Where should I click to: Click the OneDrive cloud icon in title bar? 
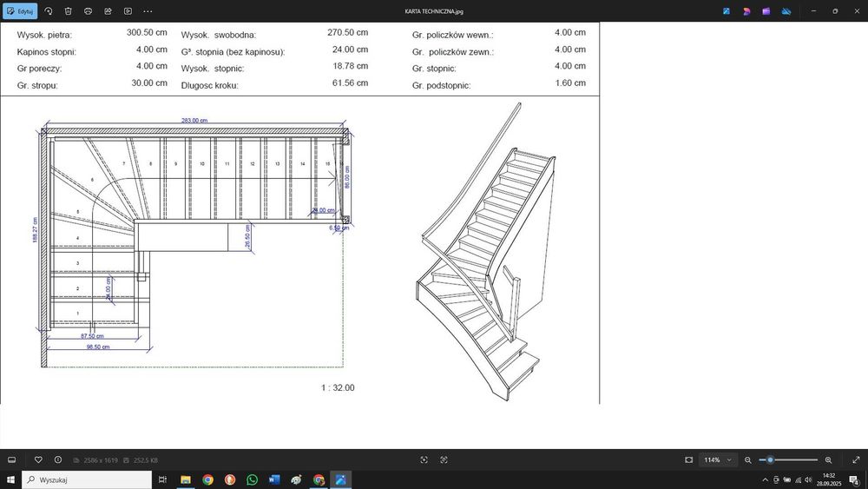786,11
